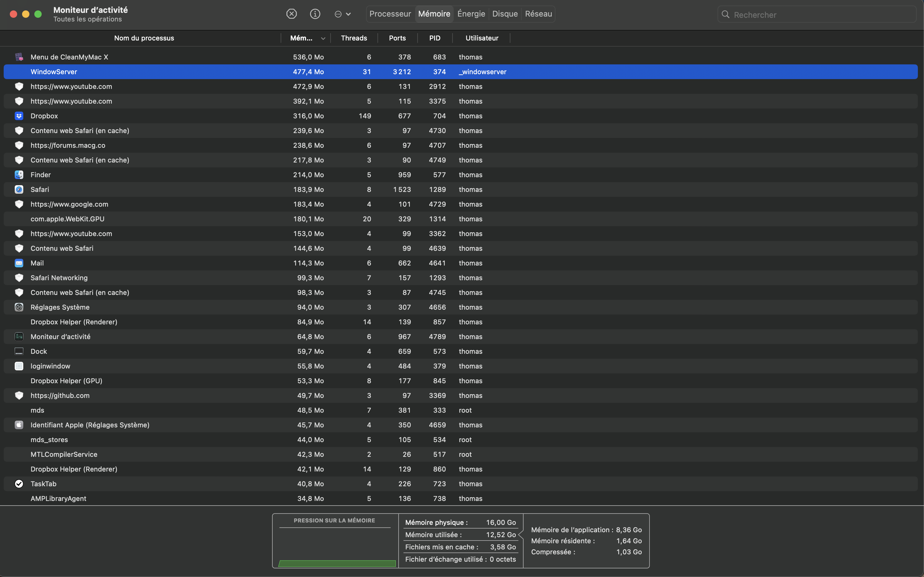This screenshot has width=924, height=577.
Task: Switch to the Processeur tab
Action: coord(390,14)
